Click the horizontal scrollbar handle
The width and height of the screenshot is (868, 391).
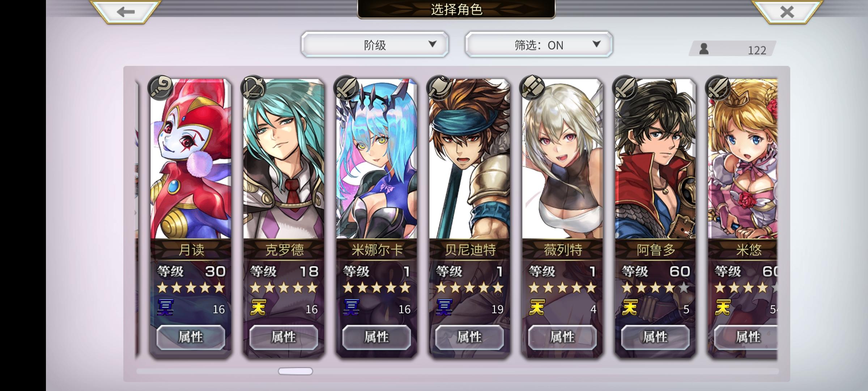click(295, 371)
